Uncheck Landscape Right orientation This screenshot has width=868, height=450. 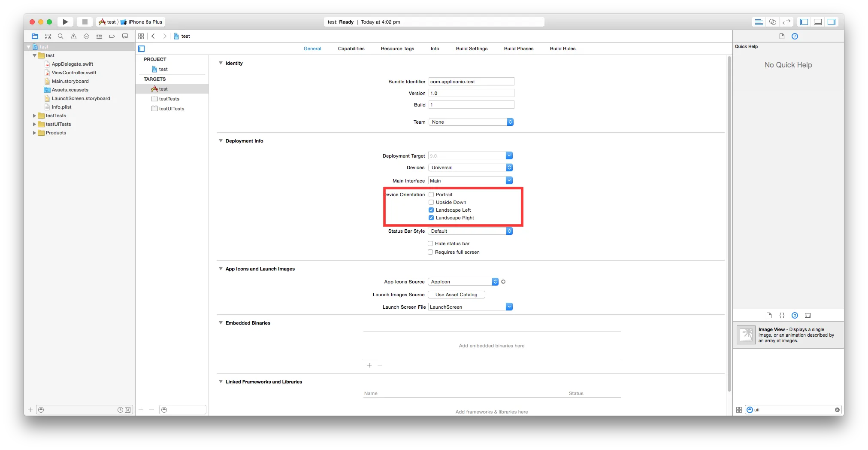(x=431, y=218)
